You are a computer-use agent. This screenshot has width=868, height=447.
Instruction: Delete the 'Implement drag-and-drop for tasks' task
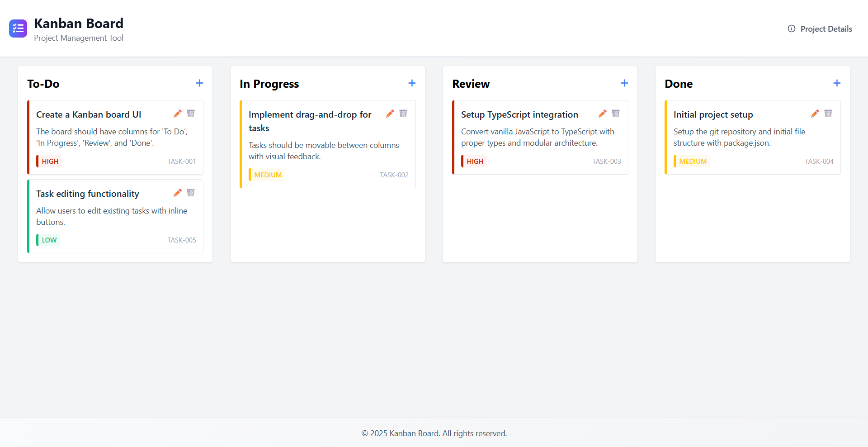click(403, 114)
